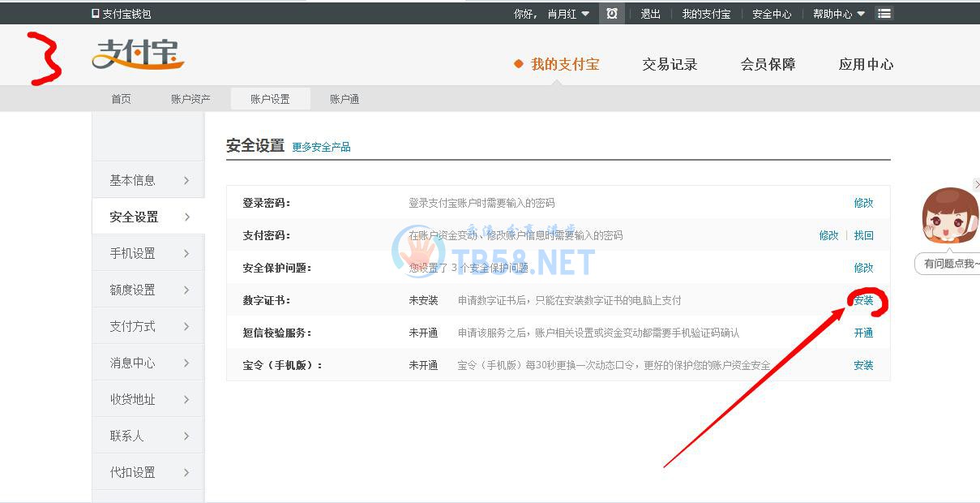Click the 宝令（手机版） row label
This screenshot has width=980, height=503.
tap(283, 365)
